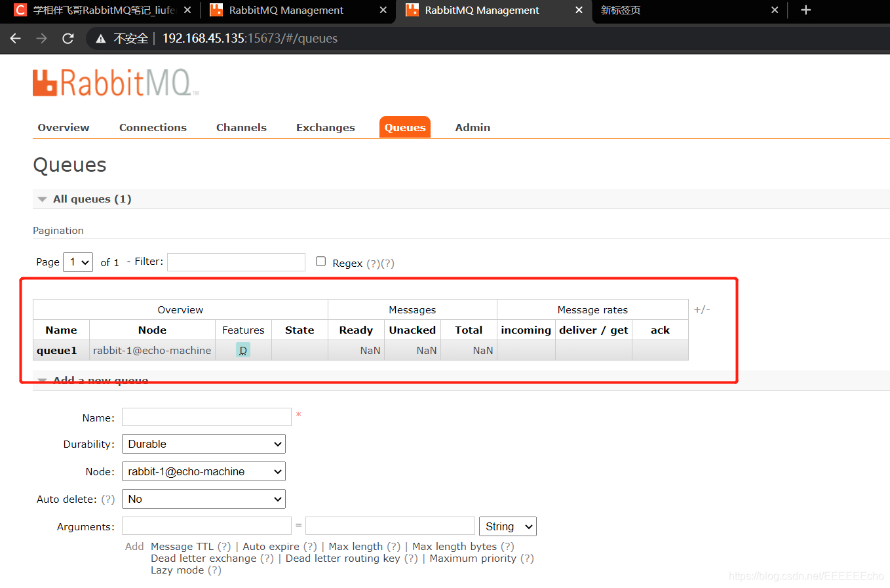The width and height of the screenshot is (890, 588).
Task: Click the +/- column toggle link
Action: (x=702, y=309)
